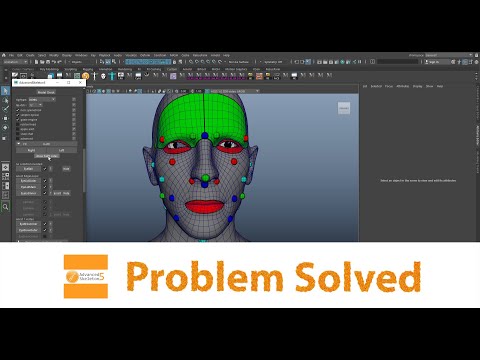The width and height of the screenshot is (480, 360).
Task: Choose the Move tool in toolbox
Action: 5,118
